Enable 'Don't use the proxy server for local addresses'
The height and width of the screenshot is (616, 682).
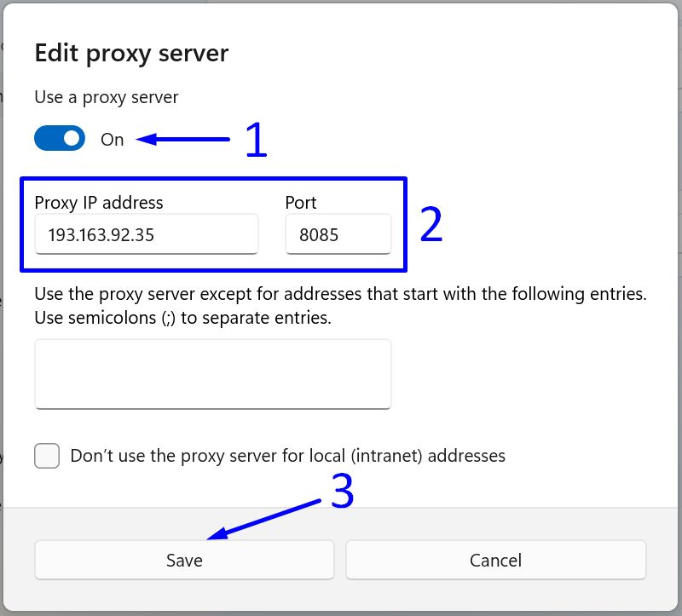click(x=47, y=456)
